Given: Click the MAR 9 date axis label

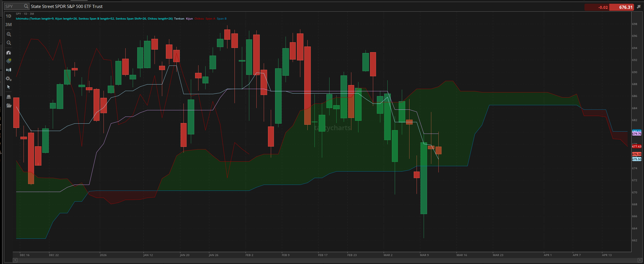Looking at the screenshot, I should click(424, 255).
